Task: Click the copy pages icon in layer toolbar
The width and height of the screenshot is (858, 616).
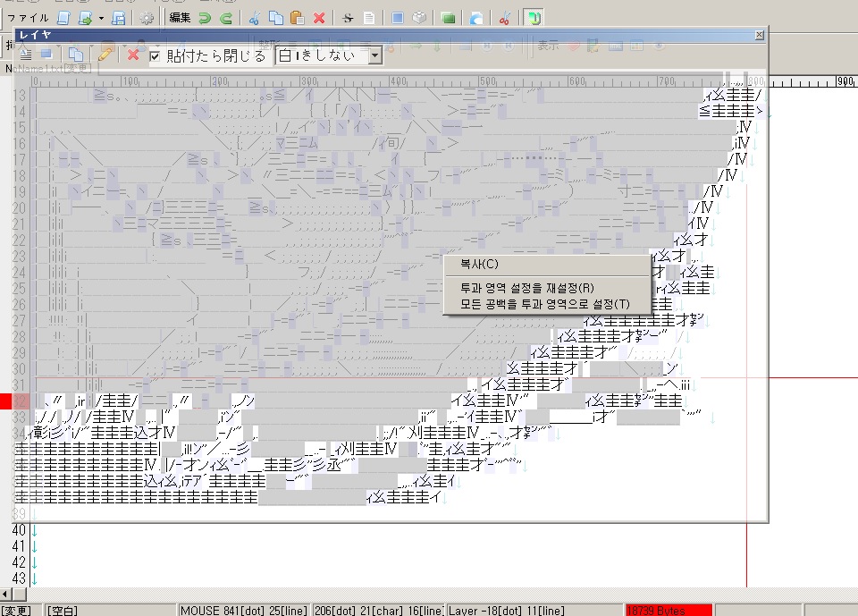Action: coord(77,55)
